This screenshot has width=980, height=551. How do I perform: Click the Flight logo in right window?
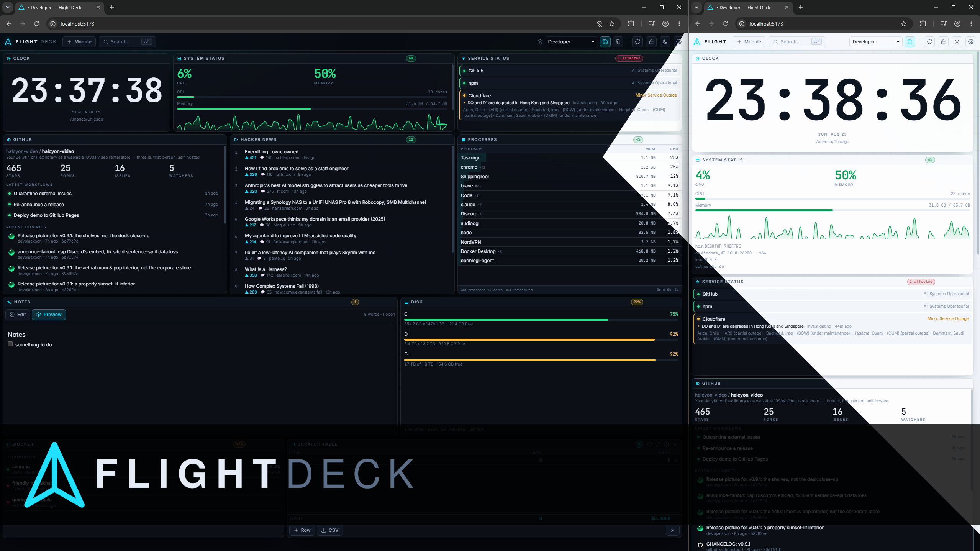[710, 42]
